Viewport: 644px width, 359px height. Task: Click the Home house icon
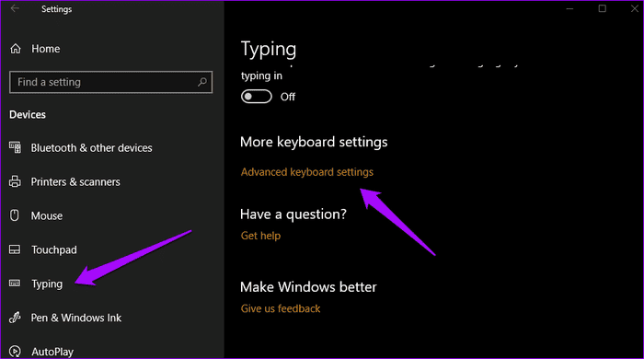[16, 49]
